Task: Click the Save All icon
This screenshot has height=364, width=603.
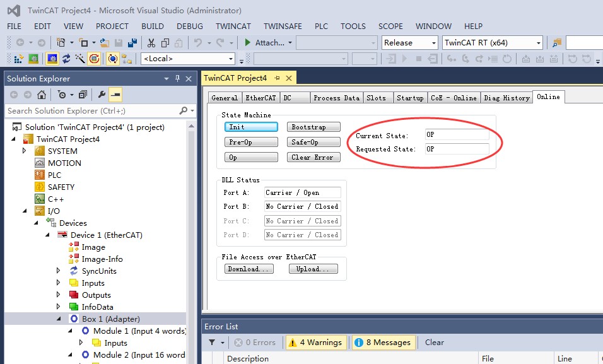Action: click(132, 42)
